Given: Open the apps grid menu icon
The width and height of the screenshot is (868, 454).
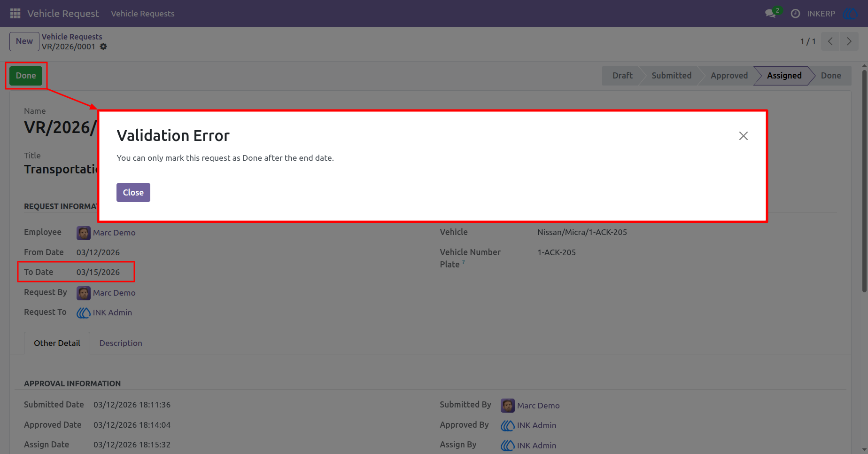Looking at the screenshot, I should pos(15,14).
